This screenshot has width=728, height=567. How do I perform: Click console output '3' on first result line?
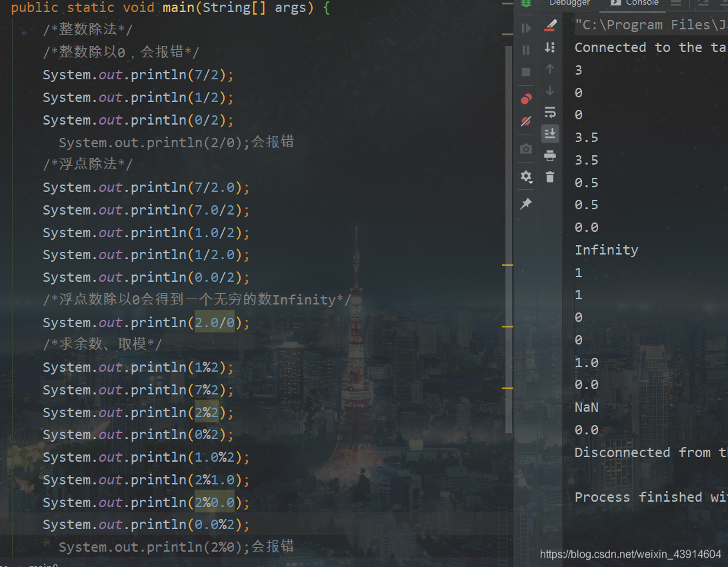point(579,70)
